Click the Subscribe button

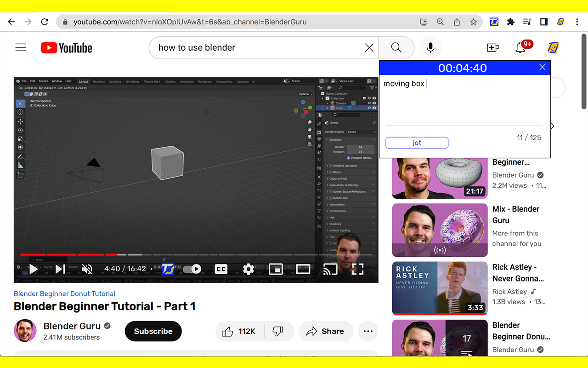[153, 331]
